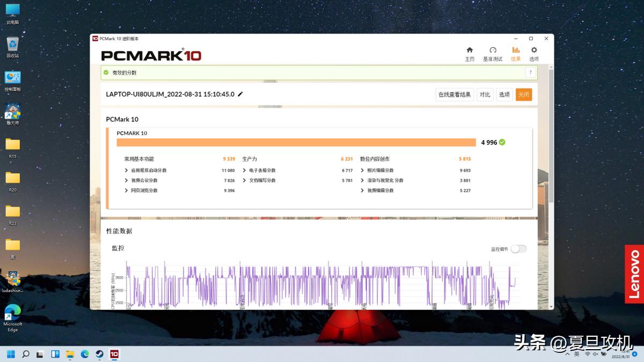Toggle the 监控细节 switch

(518, 249)
